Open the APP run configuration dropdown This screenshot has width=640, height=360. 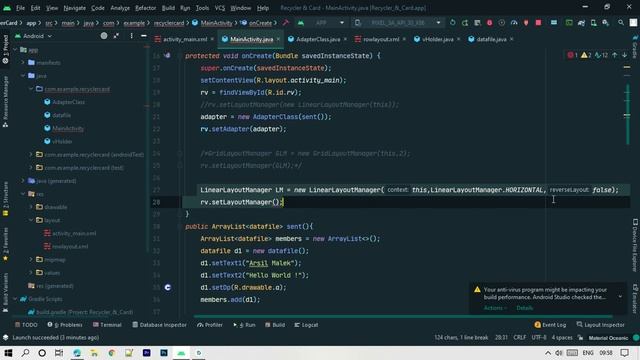[322, 23]
